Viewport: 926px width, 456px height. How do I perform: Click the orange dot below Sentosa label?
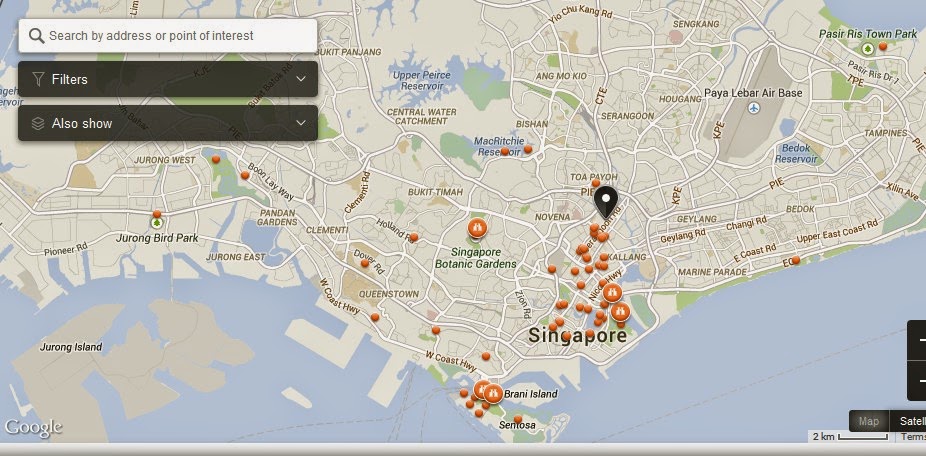click(518, 419)
